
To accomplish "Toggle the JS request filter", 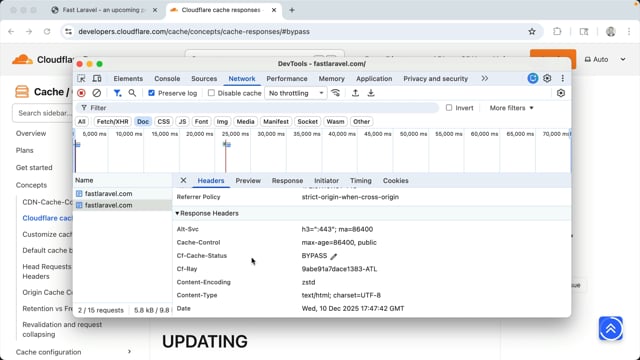I will click(x=182, y=122).
